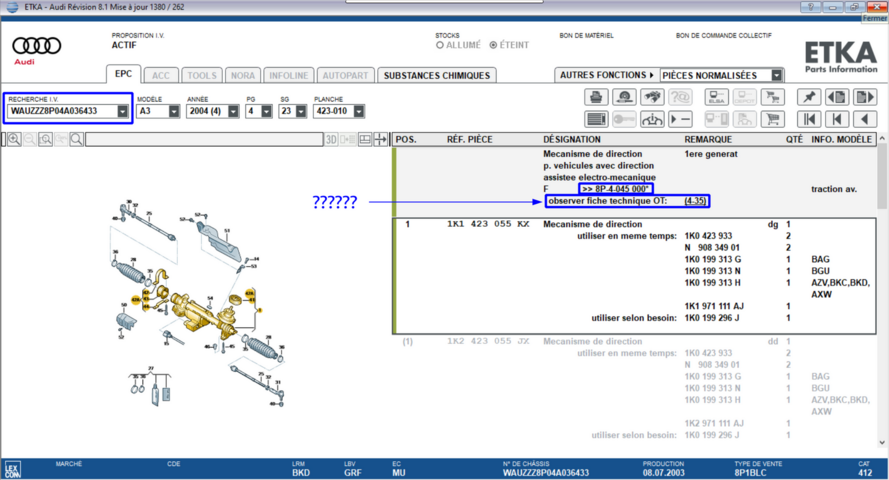889x480 pixels.
Task: Click the plain magnifier search icon
Action: pyautogui.click(x=77, y=139)
